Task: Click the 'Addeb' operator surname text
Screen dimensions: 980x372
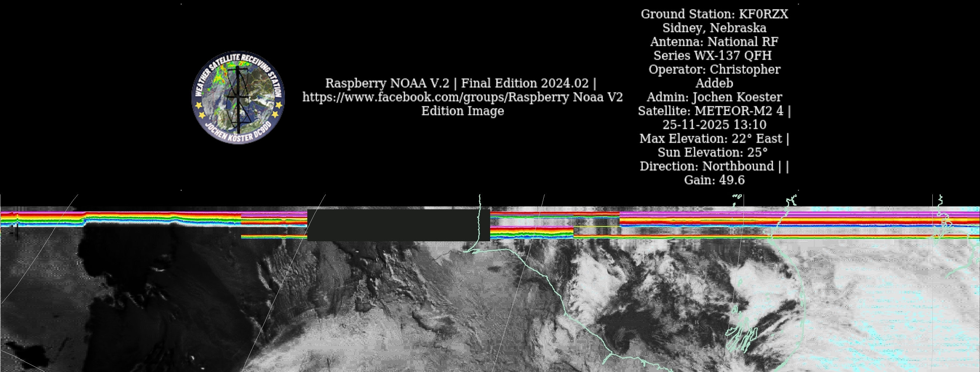Action: 714,83
